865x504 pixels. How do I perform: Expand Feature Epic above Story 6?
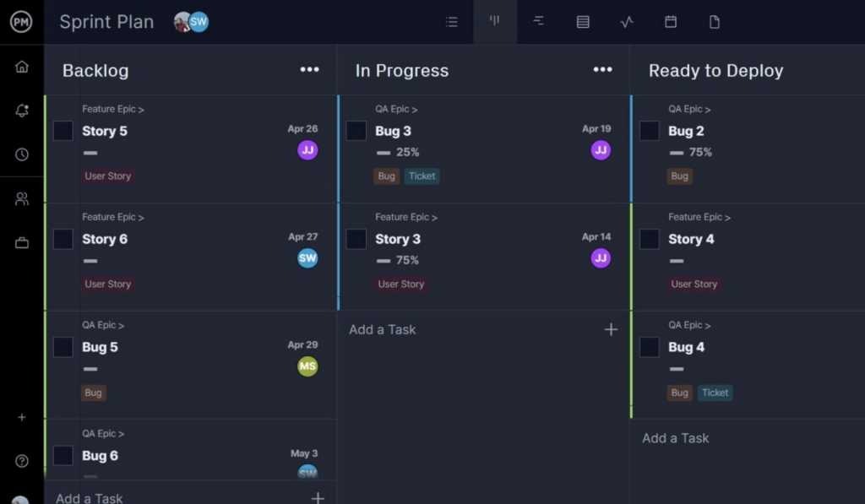(113, 217)
